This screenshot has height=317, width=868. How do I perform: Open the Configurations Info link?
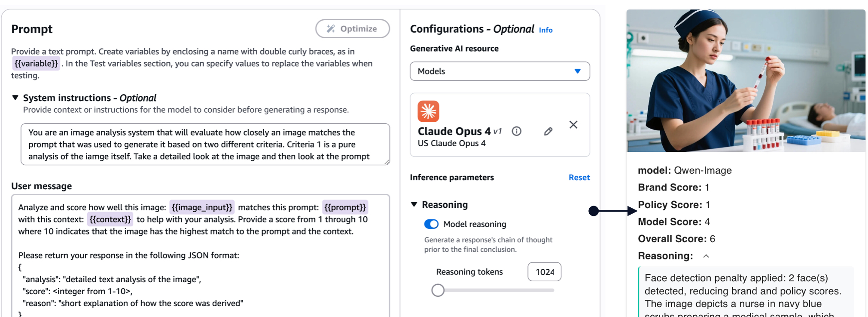(545, 30)
